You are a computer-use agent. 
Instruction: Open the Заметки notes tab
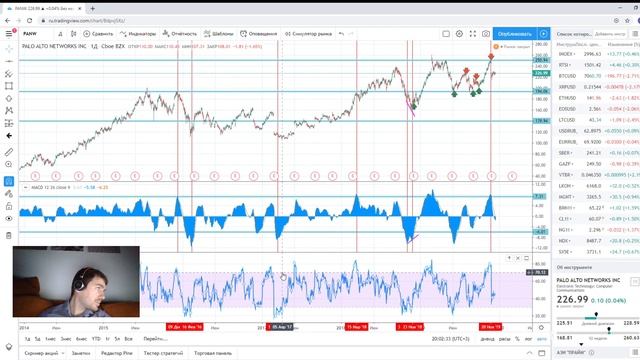(81, 353)
